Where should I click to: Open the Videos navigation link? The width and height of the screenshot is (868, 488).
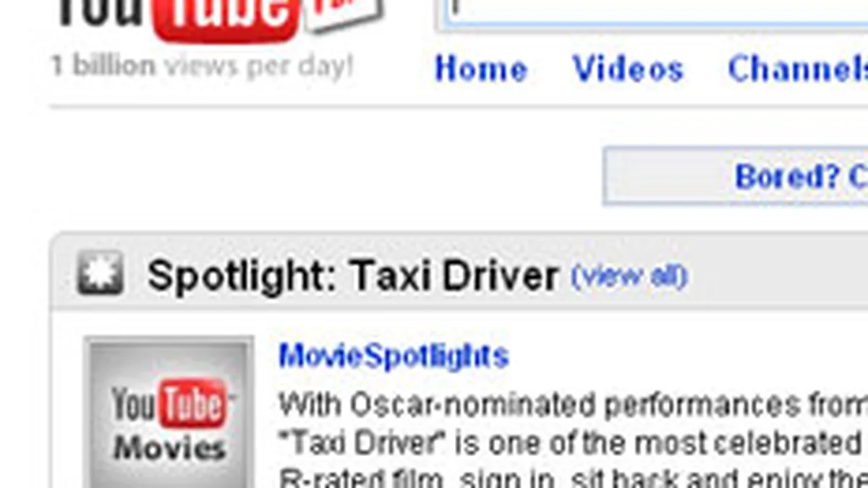[x=628, y=69]
